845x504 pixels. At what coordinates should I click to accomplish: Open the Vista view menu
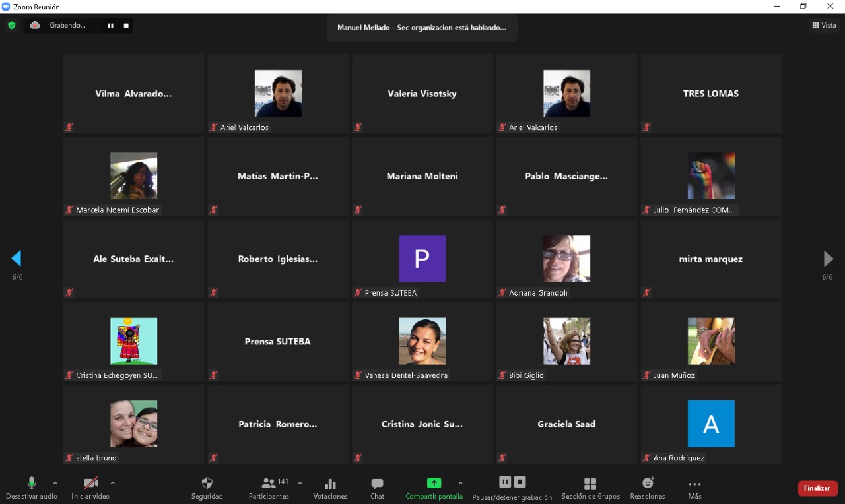(x=824, y=25)
